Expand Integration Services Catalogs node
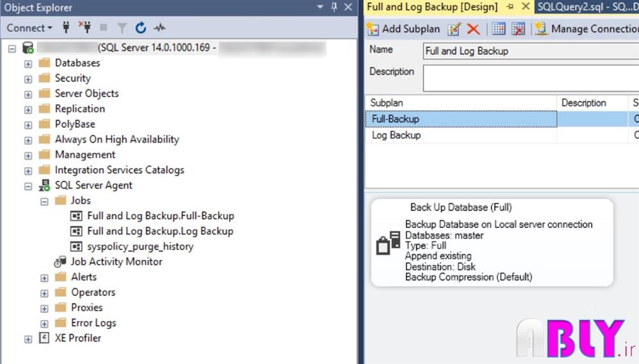The height and width of the screenshot is (364, 639). 28,171
